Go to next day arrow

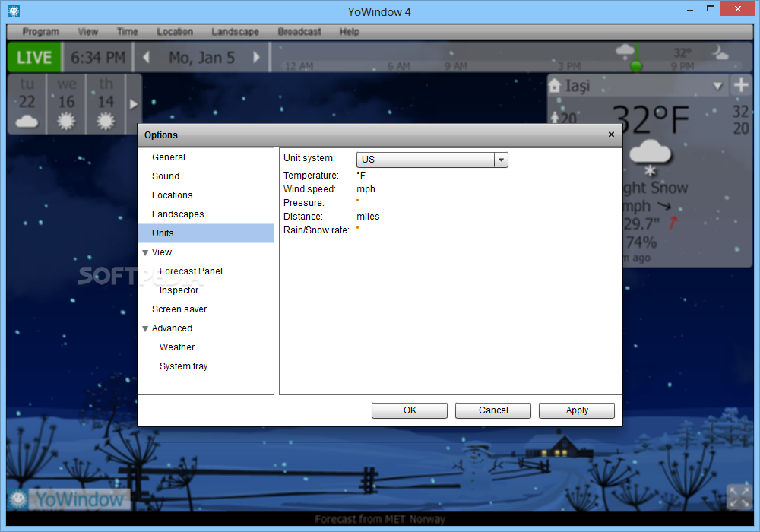tap(256, 57)
